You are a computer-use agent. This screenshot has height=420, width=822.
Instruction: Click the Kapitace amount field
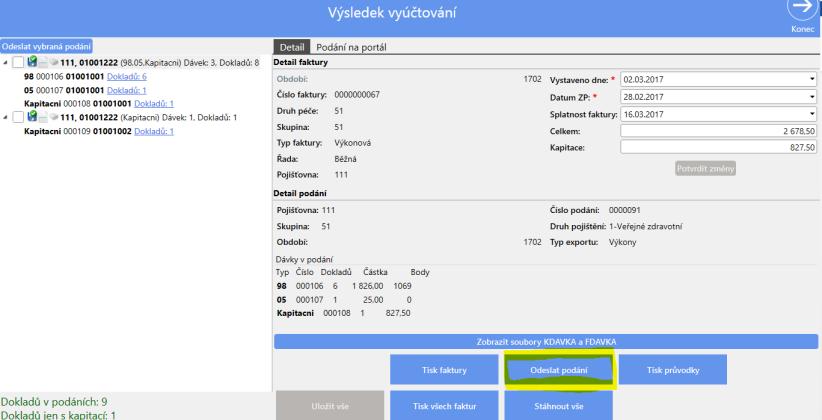718,147
